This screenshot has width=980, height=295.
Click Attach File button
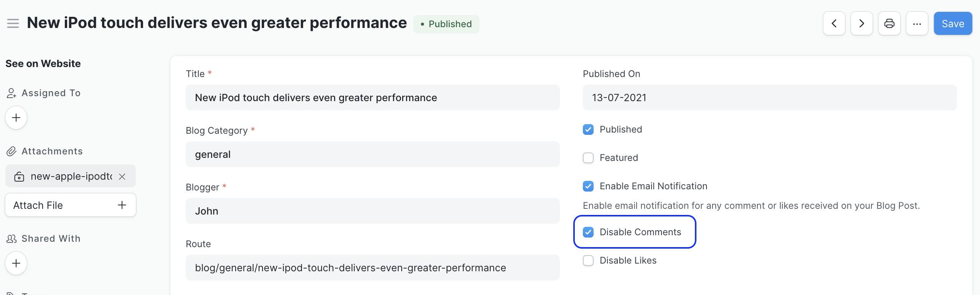pos(71,205)
